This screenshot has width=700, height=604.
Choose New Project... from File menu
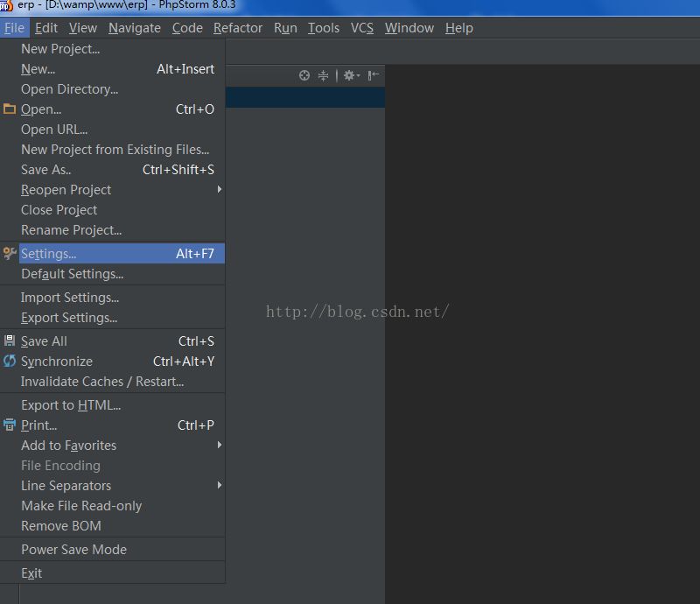click(113, 49)
